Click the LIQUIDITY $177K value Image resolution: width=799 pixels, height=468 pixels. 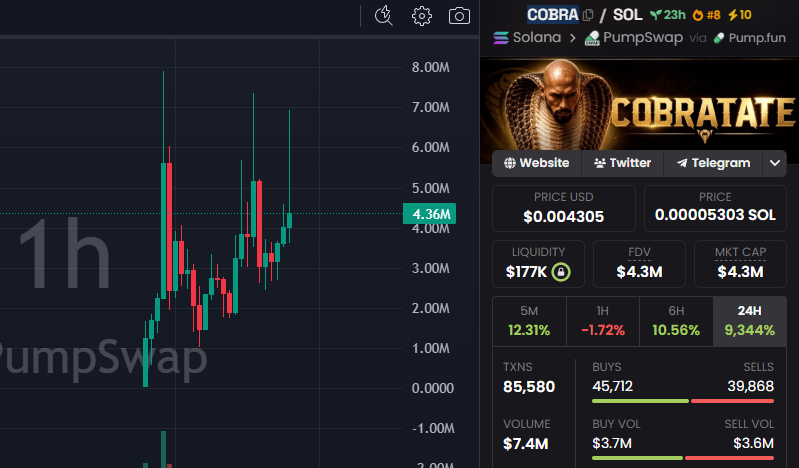click(526, 272)
